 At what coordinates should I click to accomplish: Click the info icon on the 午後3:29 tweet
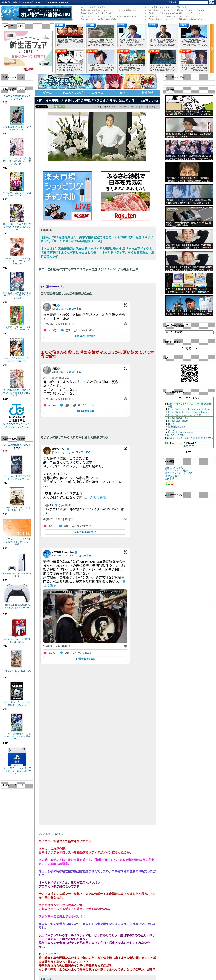[125, 324]
